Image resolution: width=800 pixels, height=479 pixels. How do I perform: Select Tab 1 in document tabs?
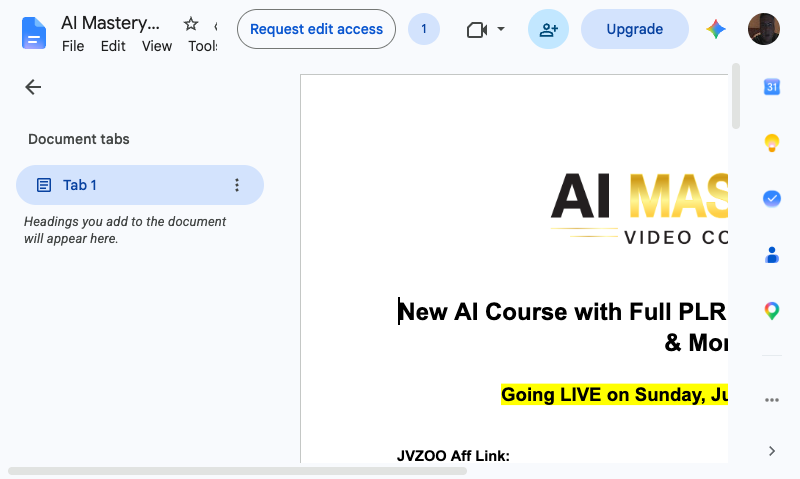click(140, 185)
